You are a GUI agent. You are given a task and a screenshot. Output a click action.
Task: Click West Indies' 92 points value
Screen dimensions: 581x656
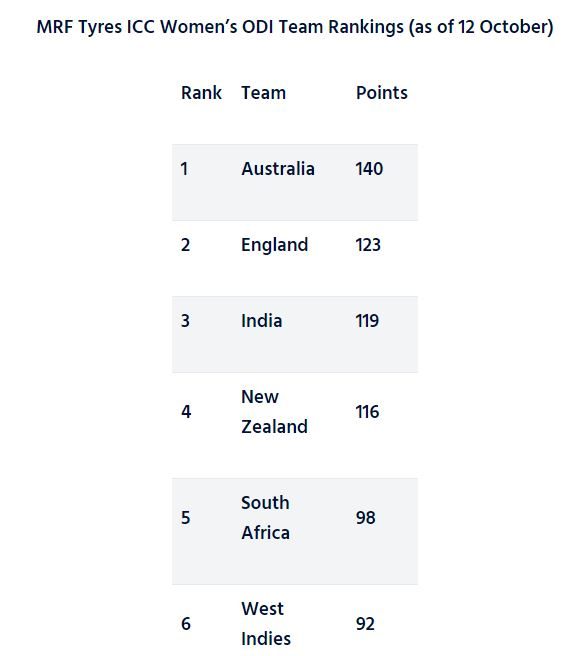(x=365, y=624)
